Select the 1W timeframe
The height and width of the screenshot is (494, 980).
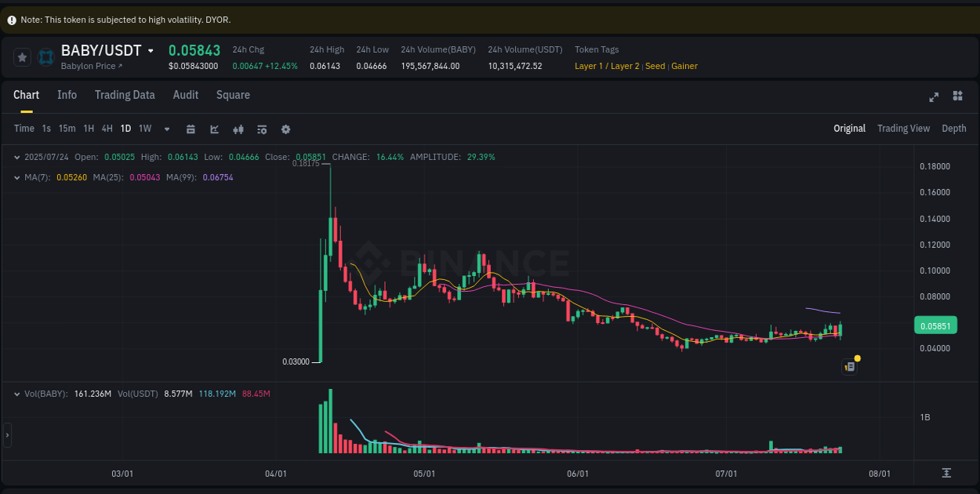tap(144, 129)
